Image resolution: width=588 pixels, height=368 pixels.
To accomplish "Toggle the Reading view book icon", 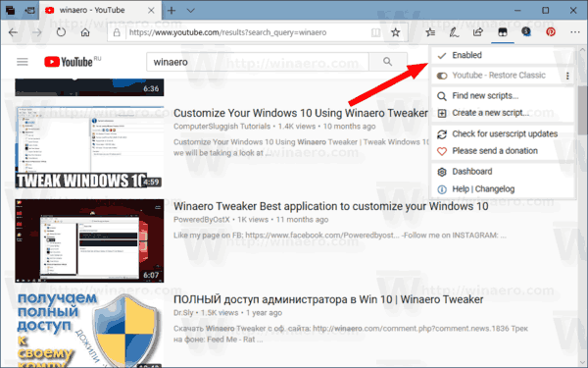I will click(x=375, y=32).
